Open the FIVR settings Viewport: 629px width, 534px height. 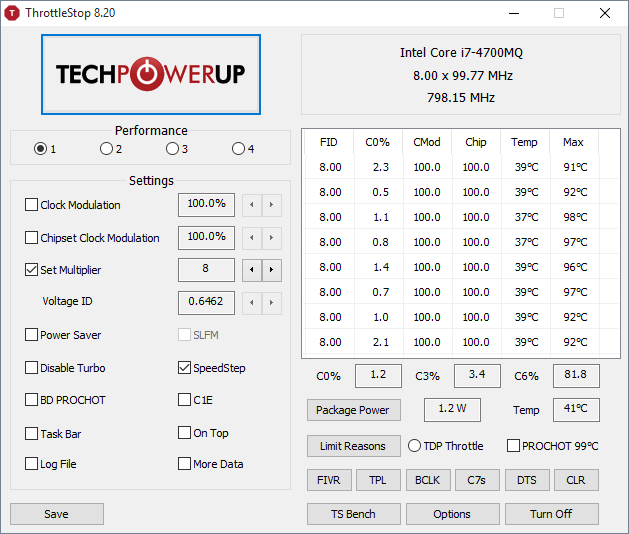point(329,480)
